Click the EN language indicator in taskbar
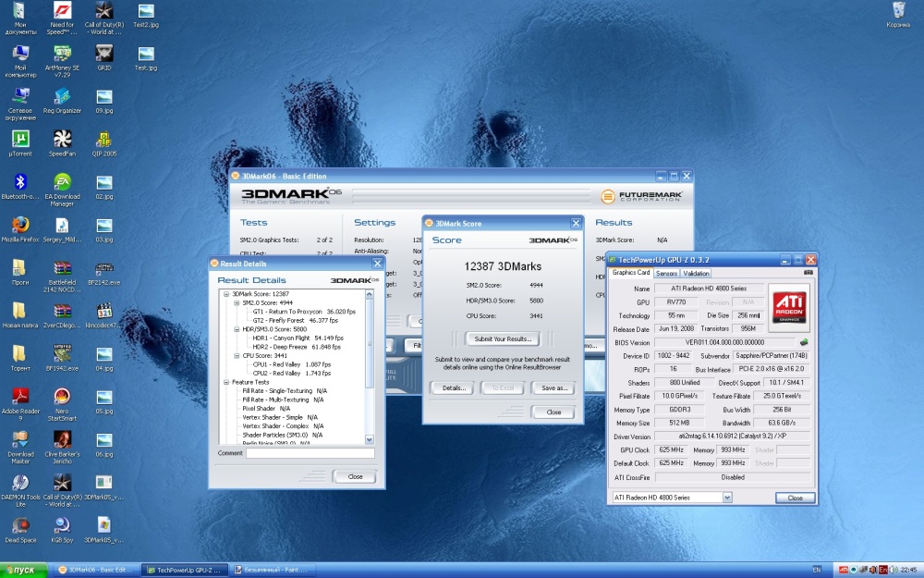Viewport: 924px width, 578px height. 816,570
